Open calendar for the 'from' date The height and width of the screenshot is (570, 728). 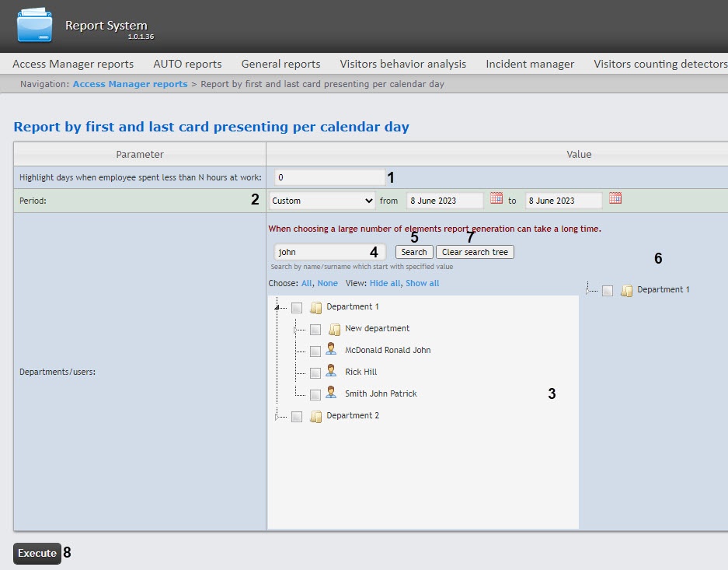click(496, 199)
